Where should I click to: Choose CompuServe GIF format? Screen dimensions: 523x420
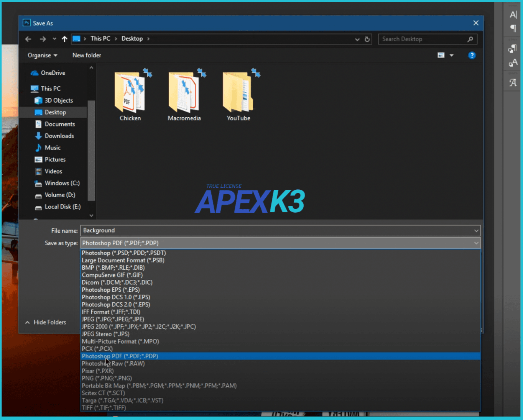click(x=280, y=275)
